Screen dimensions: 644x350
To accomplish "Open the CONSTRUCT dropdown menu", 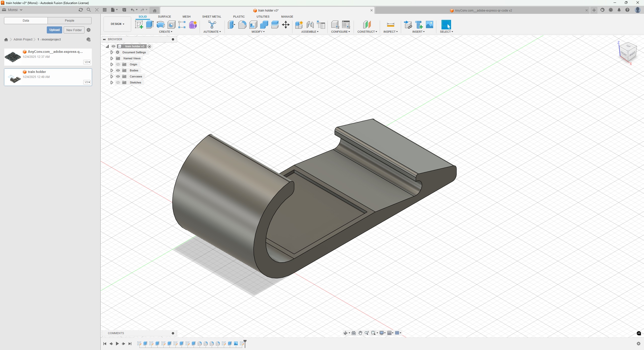I will tap(367, 32).
